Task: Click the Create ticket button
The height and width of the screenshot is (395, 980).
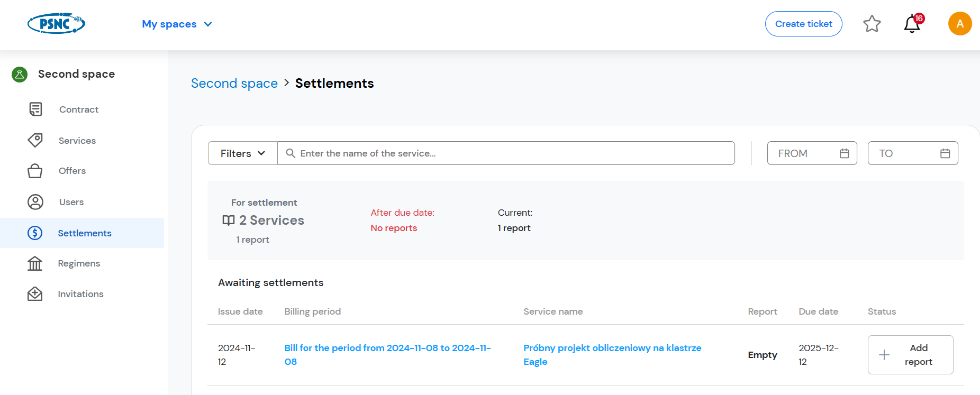Action: 803,24
